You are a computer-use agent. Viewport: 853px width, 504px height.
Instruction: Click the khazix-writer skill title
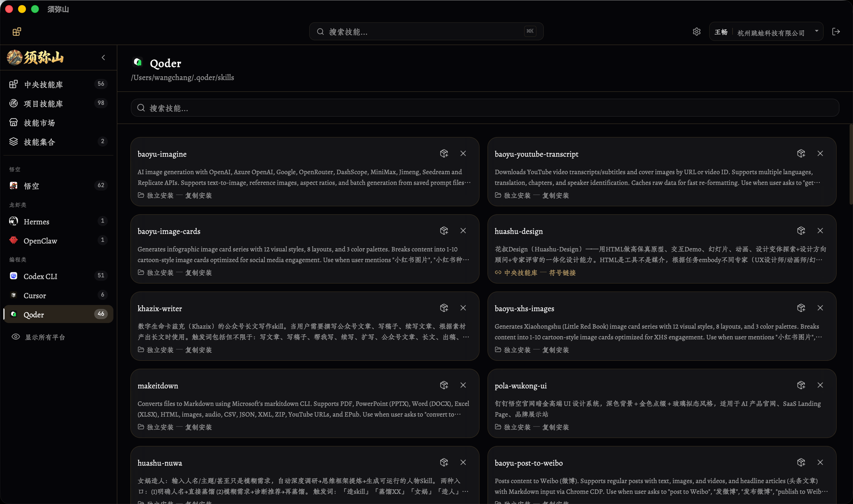point(160,309)
